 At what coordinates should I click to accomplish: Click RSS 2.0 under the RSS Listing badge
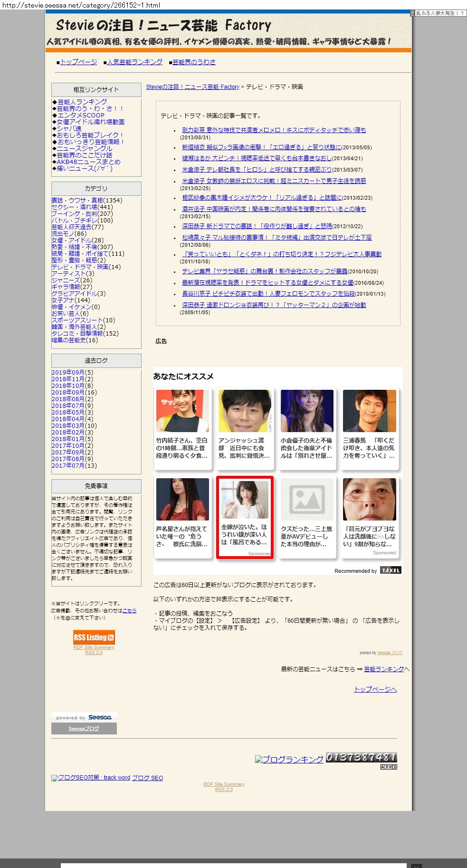click(x=94, y=653)
